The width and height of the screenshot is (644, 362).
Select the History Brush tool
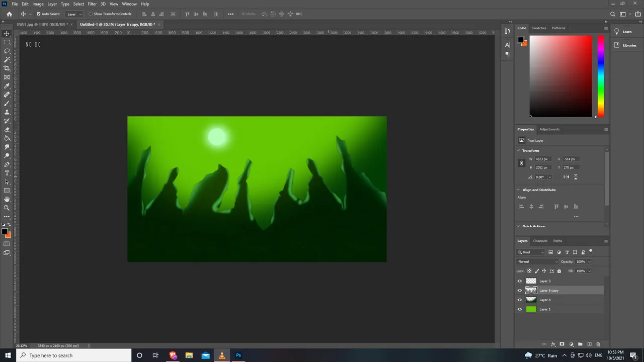[7, 121]
